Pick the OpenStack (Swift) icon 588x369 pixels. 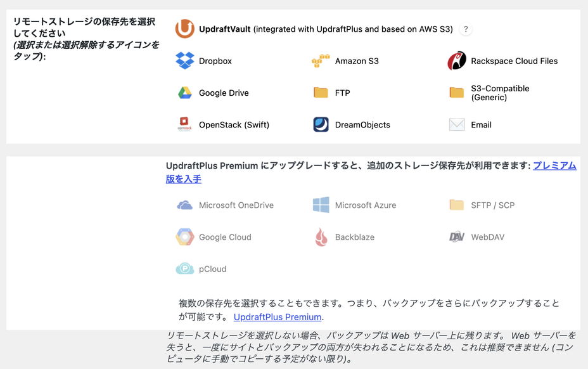[184, 124]
